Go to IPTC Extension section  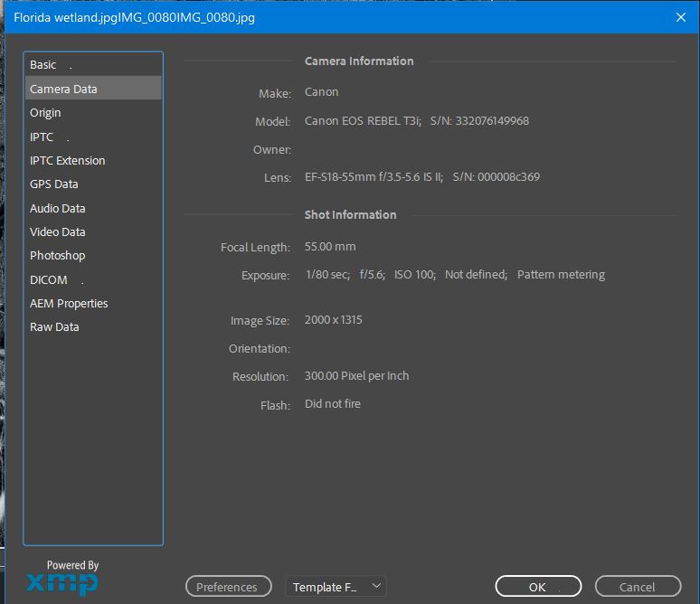tap(93, 160)
